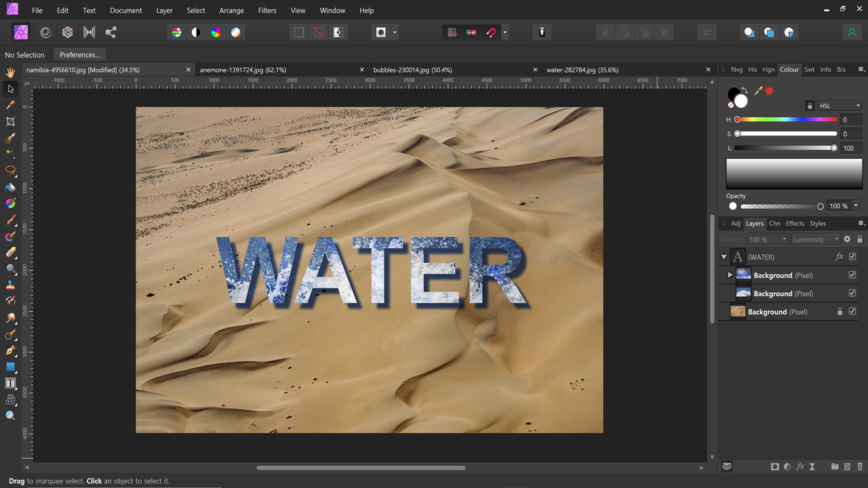Open the Quick Mask options dropdown arrow

click(395, 32)
